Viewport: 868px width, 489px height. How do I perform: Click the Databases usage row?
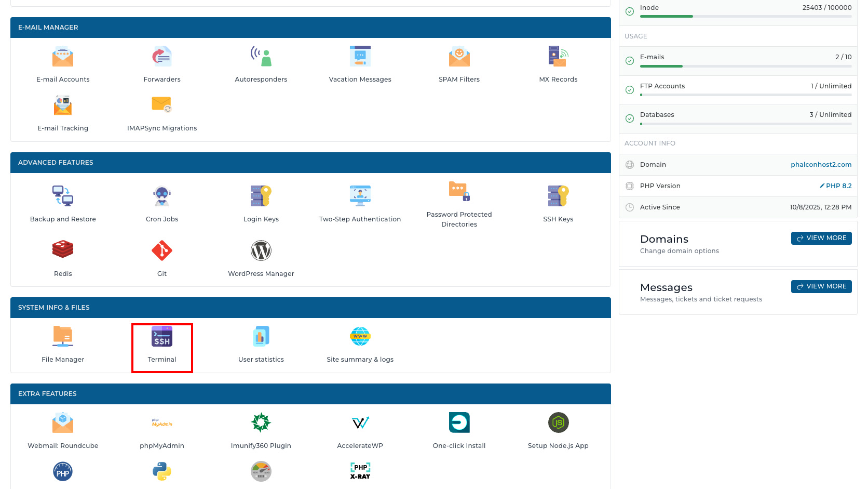point(738,118)
